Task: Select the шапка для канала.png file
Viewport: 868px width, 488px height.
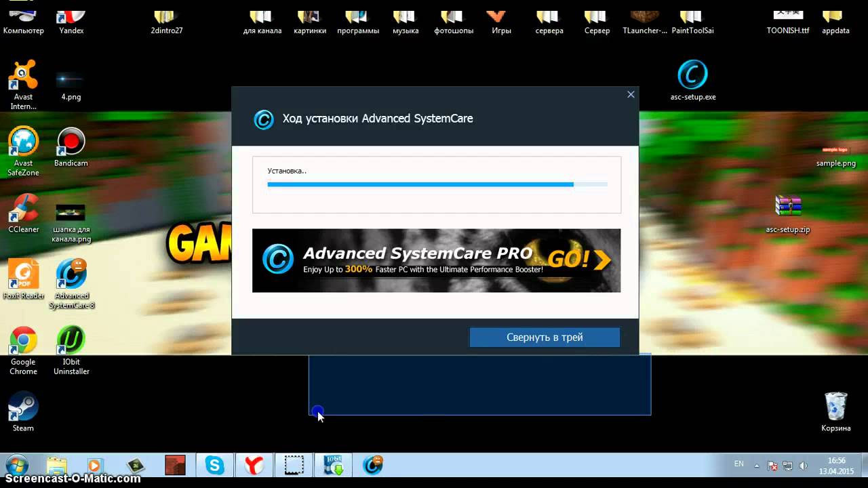Action: pos(71,222)
